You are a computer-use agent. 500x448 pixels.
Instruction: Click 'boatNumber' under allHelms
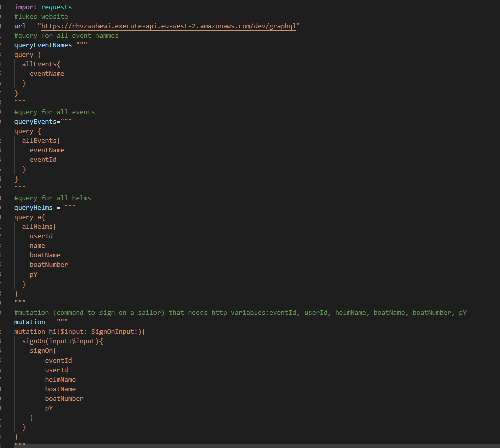[49, 265]
